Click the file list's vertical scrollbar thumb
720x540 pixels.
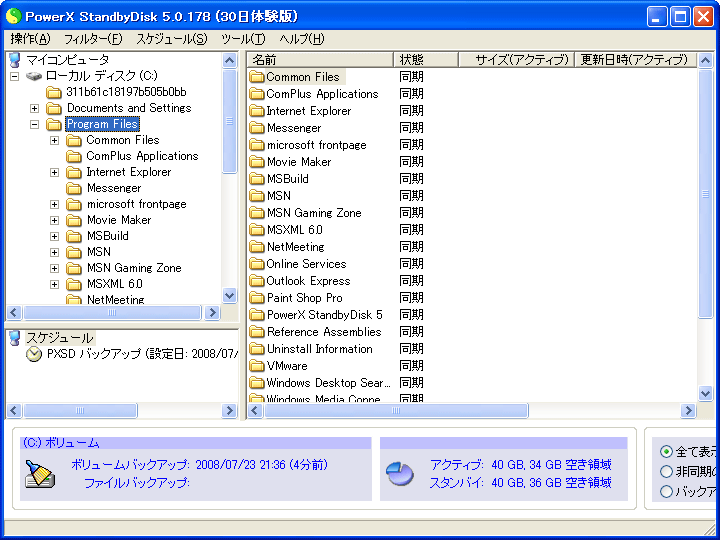tap(705, 195)
